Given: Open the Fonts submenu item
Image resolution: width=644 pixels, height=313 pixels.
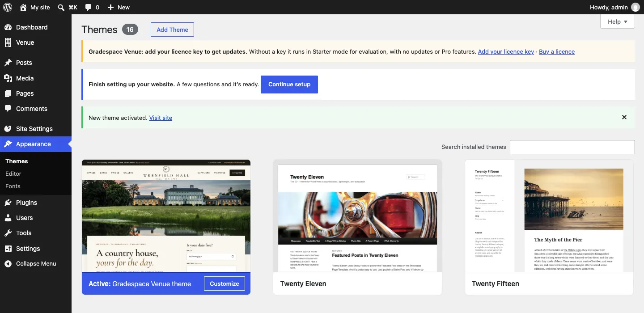Looking at the screenshot, I should (36, 186).
